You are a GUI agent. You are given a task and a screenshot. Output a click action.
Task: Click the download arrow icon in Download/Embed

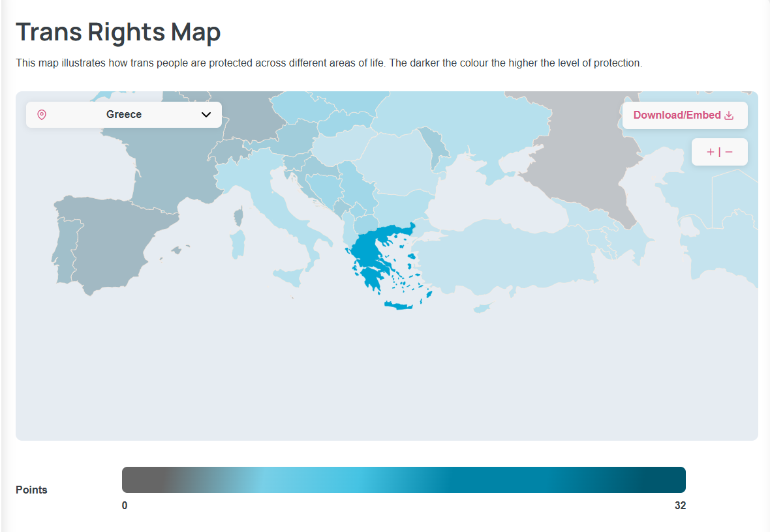tap(730, 115)
